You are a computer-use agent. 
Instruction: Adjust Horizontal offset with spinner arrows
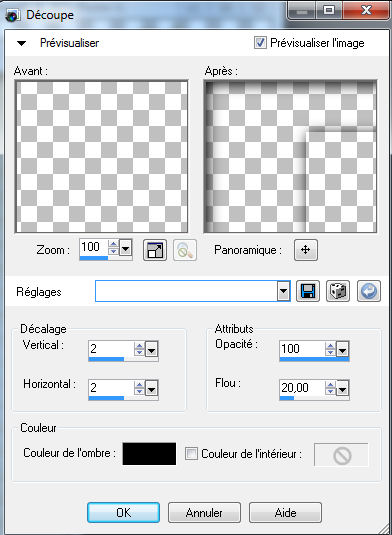(139, 388)
